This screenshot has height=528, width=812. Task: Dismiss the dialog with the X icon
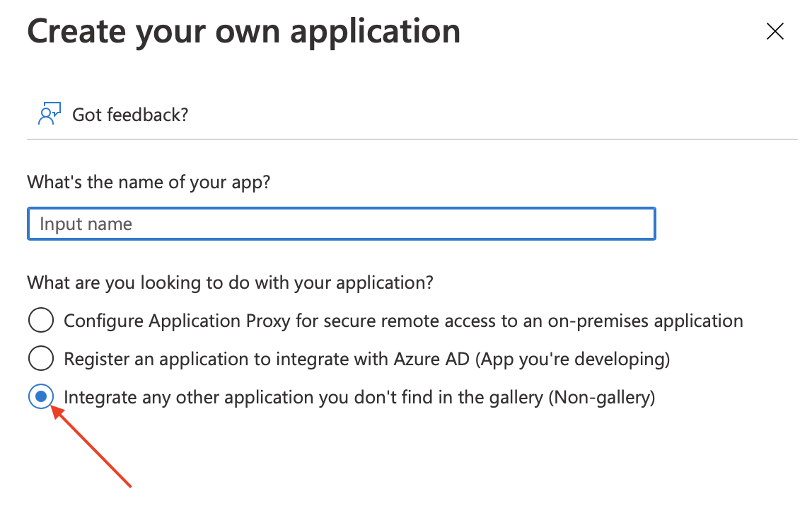pyautogui.click(x=775, y=32)
